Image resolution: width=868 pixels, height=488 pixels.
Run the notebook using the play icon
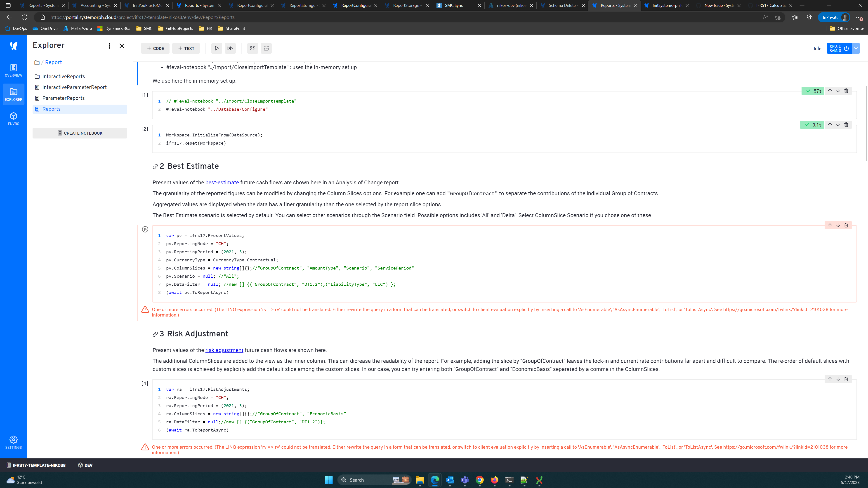coord(216,48)
